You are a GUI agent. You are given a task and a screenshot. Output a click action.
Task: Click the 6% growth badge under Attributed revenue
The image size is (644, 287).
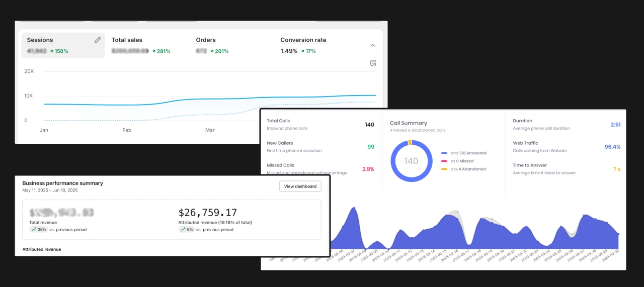pos(187,230)
